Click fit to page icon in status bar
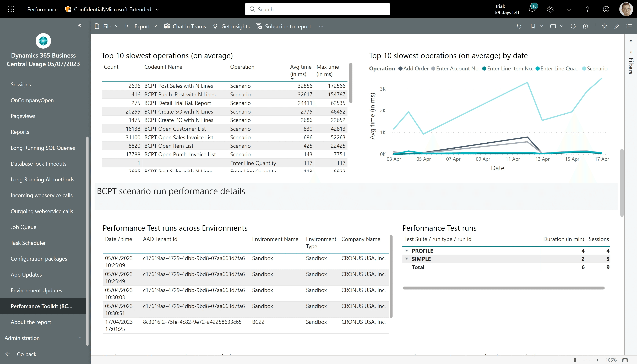This screenshot has height=364, width=637. tap(625, 360)
